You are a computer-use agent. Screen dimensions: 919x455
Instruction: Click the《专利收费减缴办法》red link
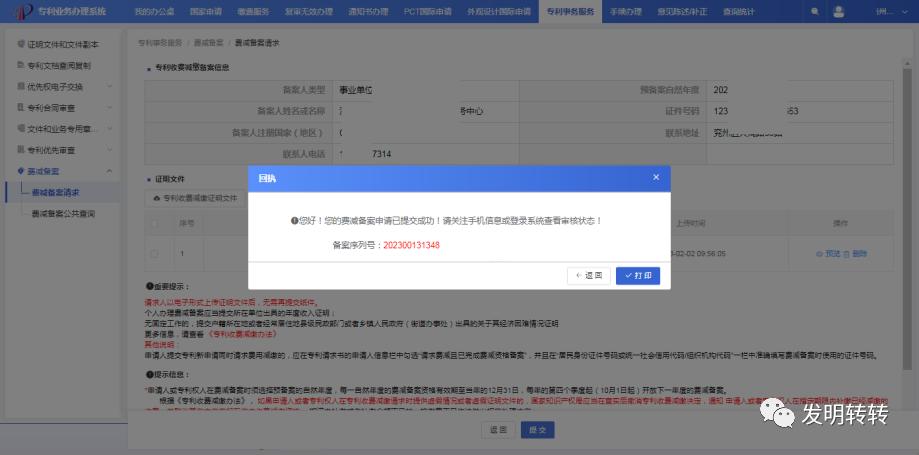pyautogui.click(x=242, y=334)
